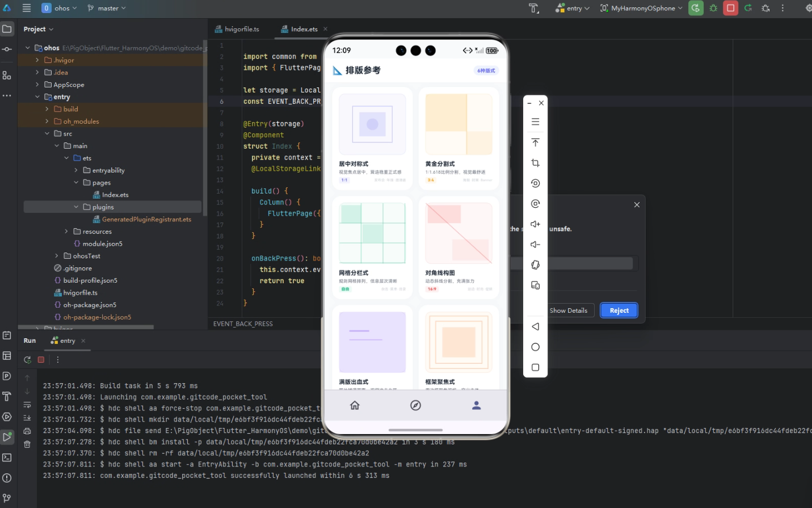Stop the app with the red top-toolbar button
This screenshot has width=812, height=508.
click(731, 8)
